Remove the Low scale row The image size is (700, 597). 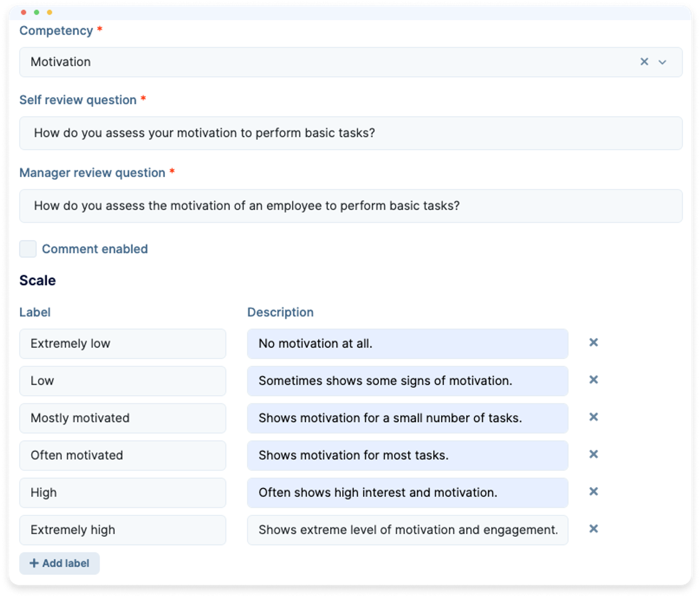(x=593, y=380)
